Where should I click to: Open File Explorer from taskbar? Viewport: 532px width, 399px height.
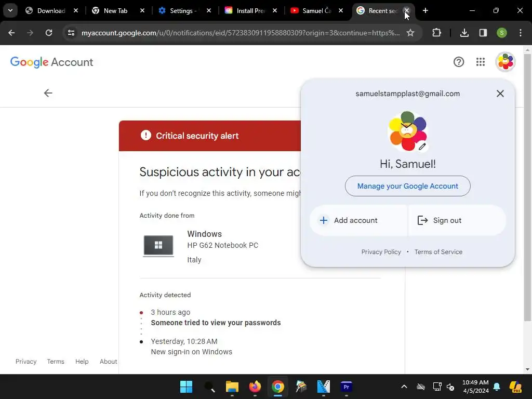[232, 387]
